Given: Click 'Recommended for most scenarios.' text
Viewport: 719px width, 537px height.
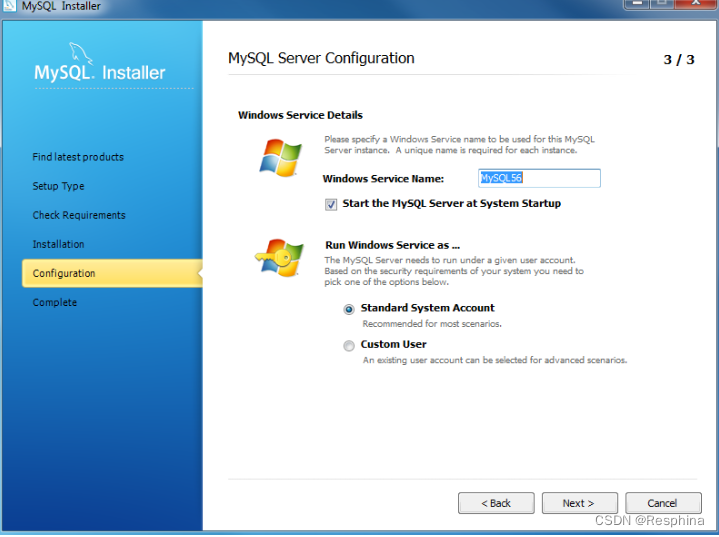Looking at the screenshot, I should coord(432,324).
